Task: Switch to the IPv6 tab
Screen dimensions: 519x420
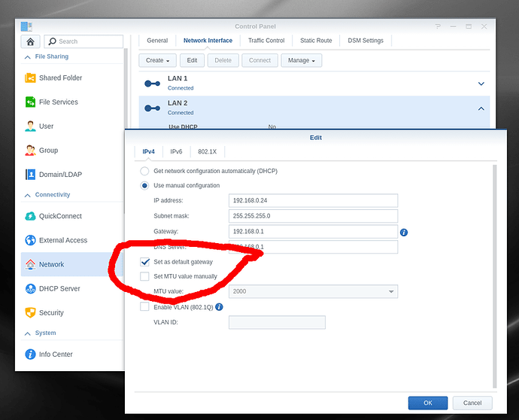Action: point(176,151)
